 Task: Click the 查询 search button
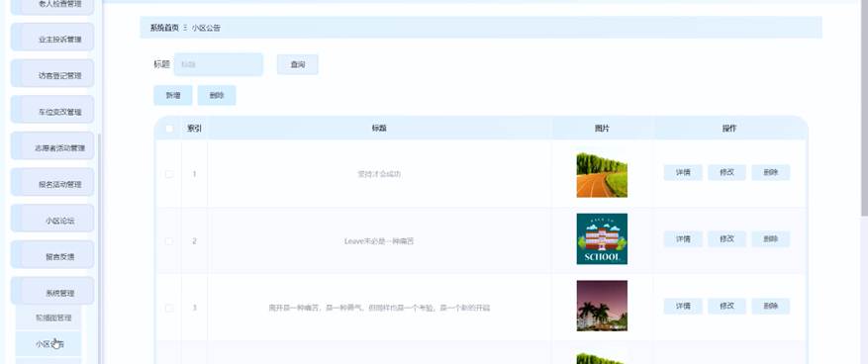pyautogui.click(x=298, y=64)
